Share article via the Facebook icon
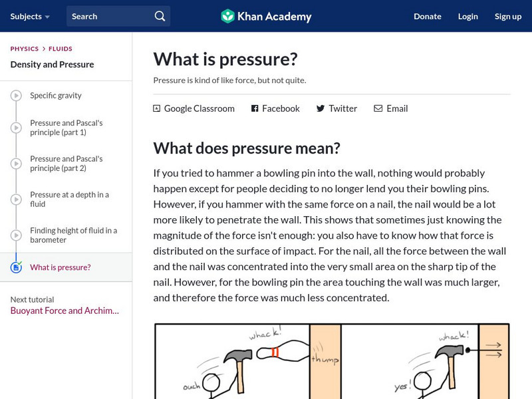 (x=253, y=108)
